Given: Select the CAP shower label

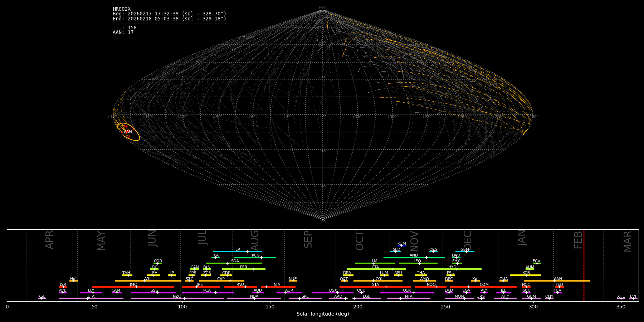Looking at the screenshot, I should [221, 279].
